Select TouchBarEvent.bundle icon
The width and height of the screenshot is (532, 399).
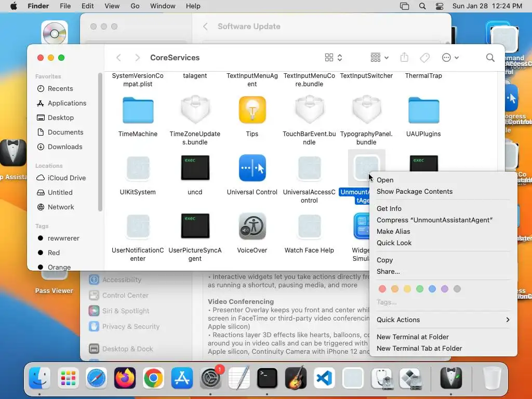point(309,110)
